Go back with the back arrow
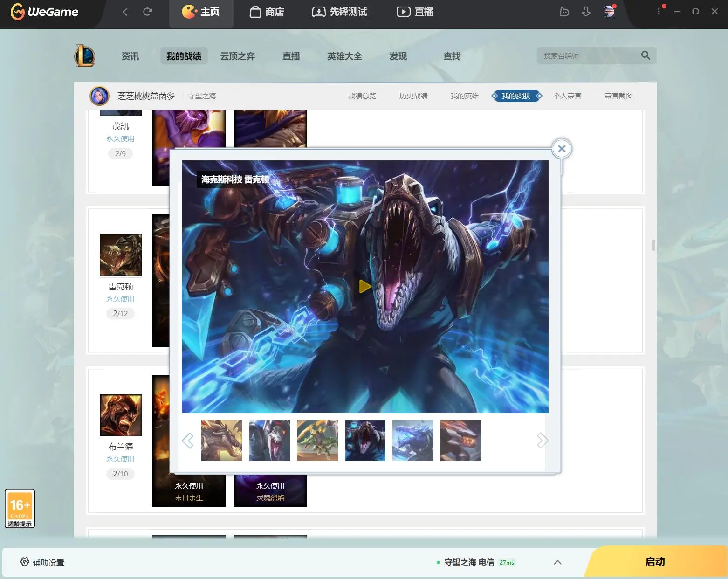The width and height of the screenshot is (728, 579). [125, 12]
